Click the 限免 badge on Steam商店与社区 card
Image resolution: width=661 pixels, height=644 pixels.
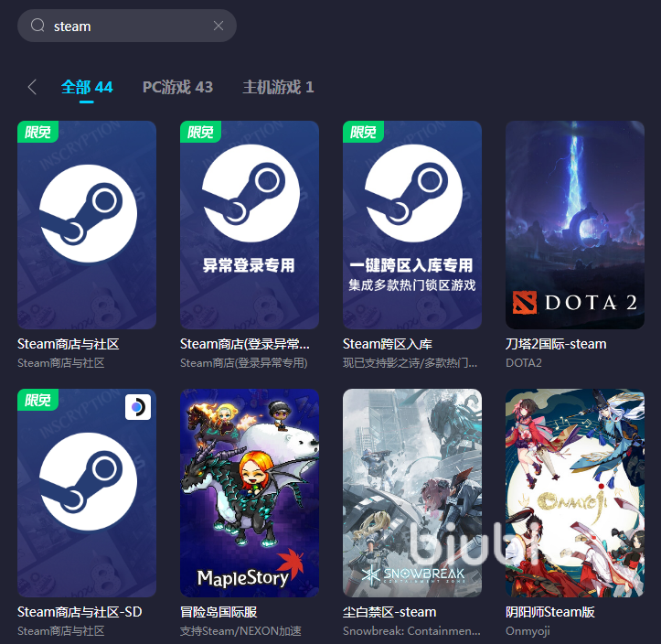(x=37, y=132)
